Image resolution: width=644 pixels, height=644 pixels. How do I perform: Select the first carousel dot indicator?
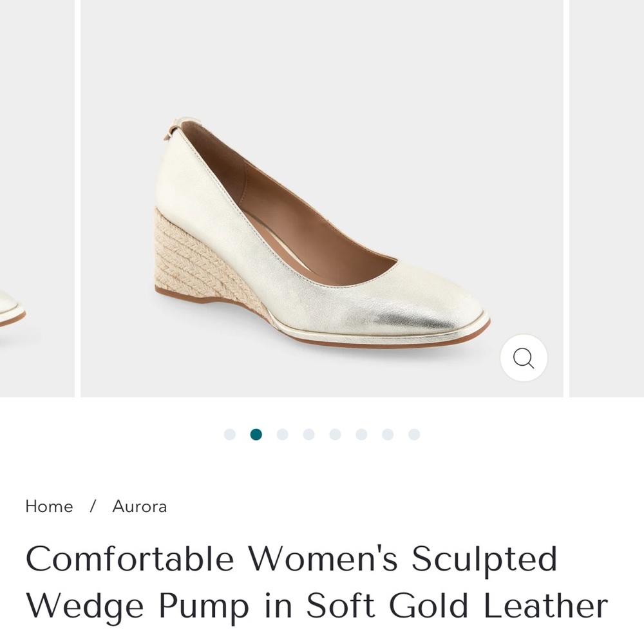click(x=230, y=434)
